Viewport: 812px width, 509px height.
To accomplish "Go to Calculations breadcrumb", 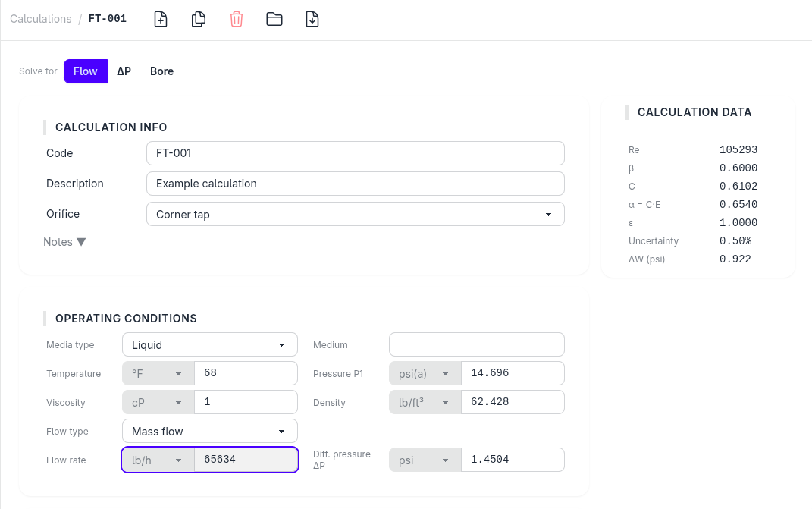I will tap(41, 19).
